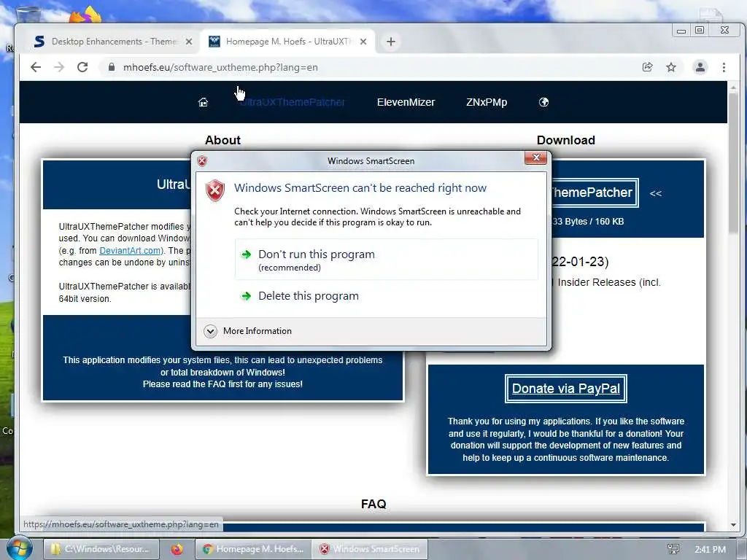Screen dimensions: 747x560
Task: Open a new tab with the plus button
Action: (x=391, y=42)
